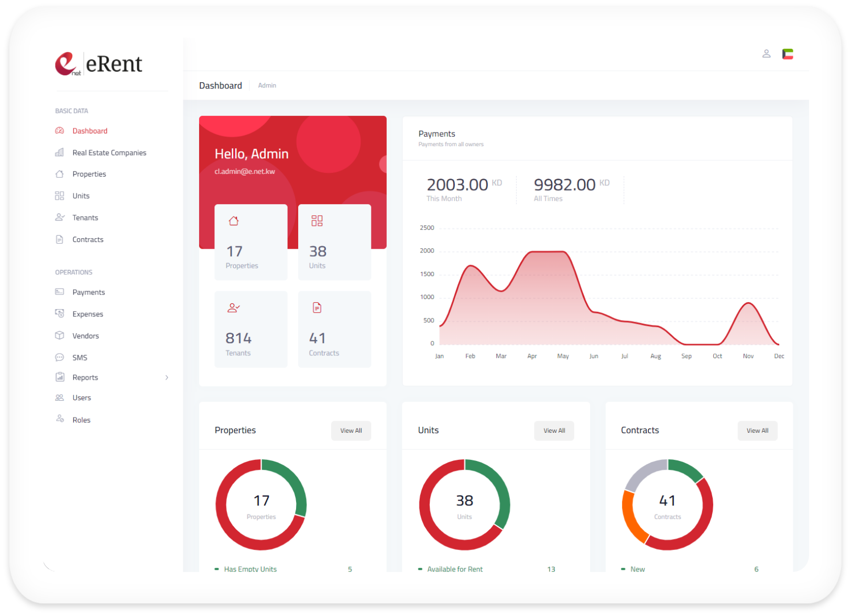Image resolution: width=851 pixels, height=616 pixels.
Task: Click the person icon on Tenants card
Action: [233, 308]
